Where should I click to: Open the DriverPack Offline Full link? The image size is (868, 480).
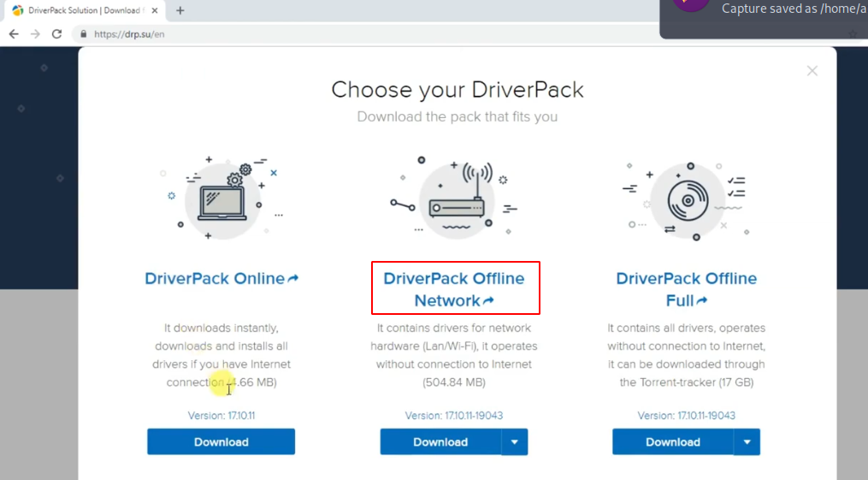click(687, 289)
